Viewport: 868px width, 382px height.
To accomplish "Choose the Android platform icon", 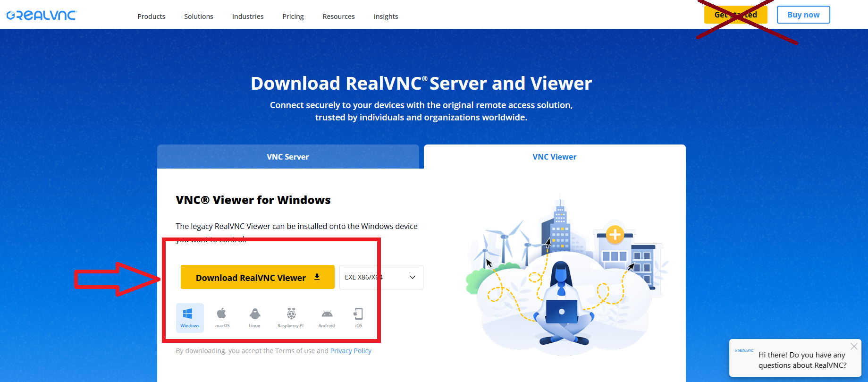I will pyautogui.click(x=327, y=318).
